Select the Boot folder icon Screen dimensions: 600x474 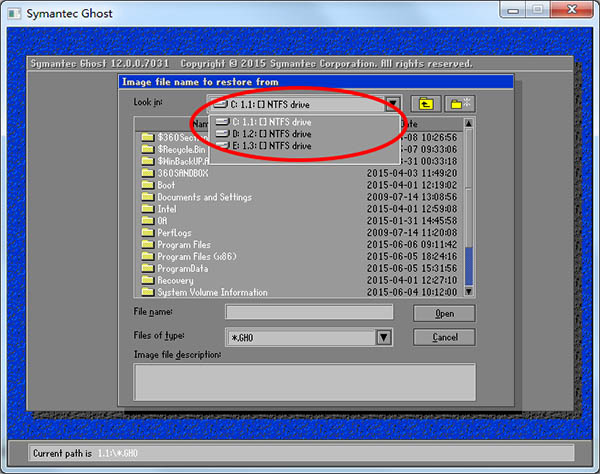pos(147,185)
